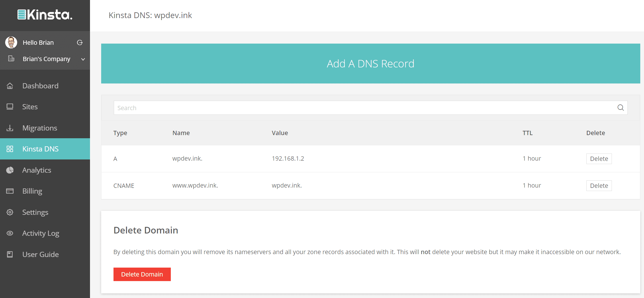Open the User Guide menu item

(45, 254)
